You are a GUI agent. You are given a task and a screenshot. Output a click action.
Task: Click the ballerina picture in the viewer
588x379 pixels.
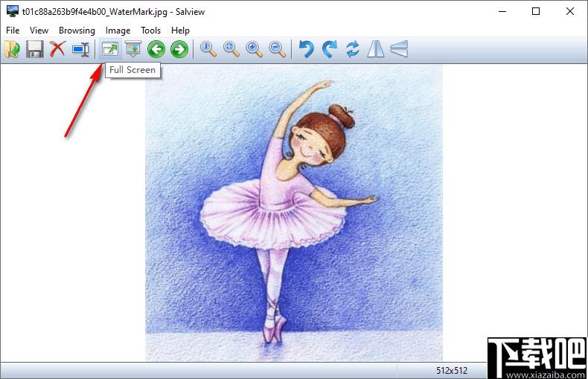pos(294,213)
